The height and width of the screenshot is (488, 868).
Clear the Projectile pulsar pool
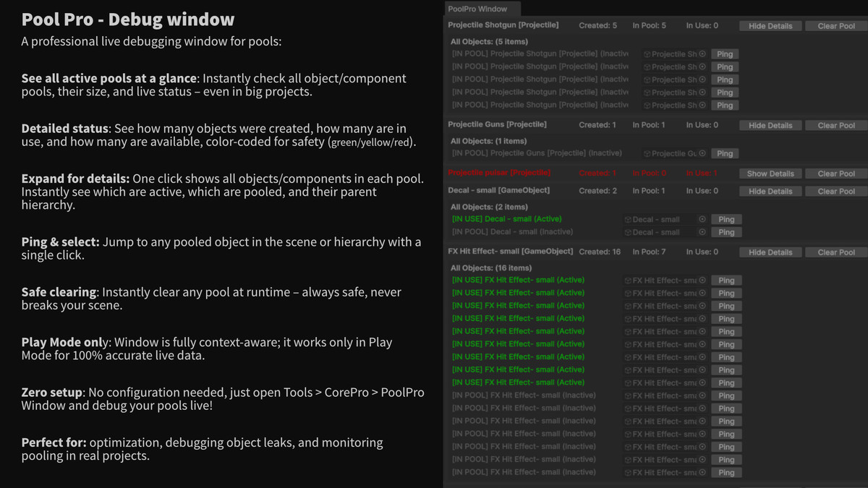pyautogui.click(x=836, y=174)
